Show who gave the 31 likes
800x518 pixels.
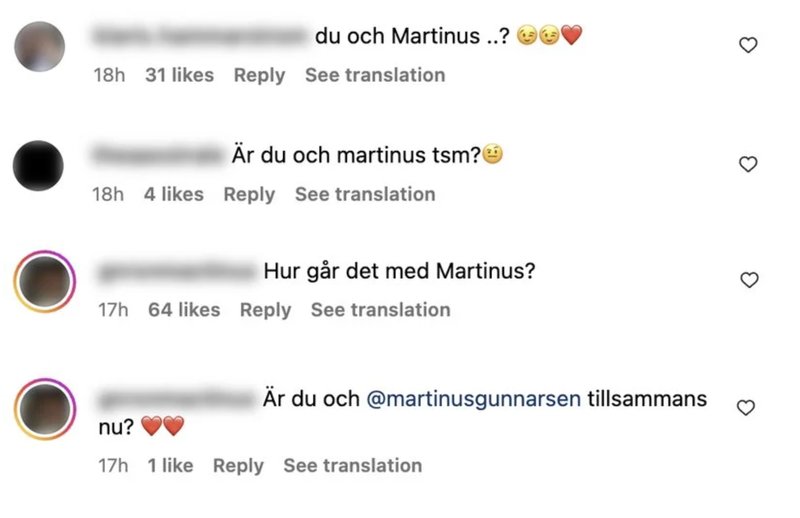coord(180,75)
